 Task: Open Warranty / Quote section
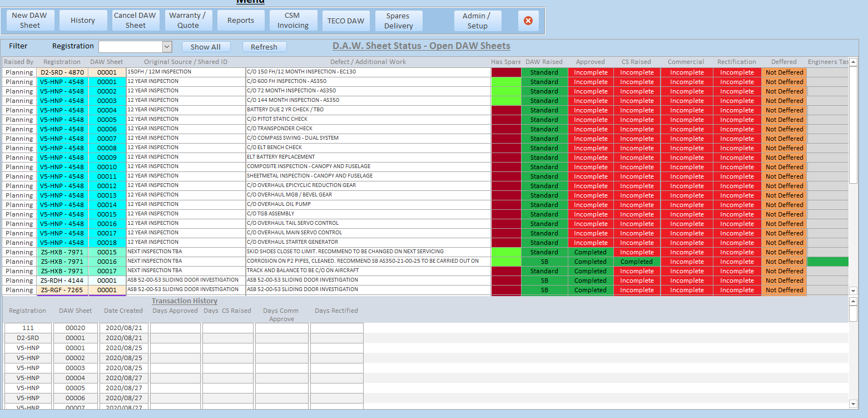[188, 21]
